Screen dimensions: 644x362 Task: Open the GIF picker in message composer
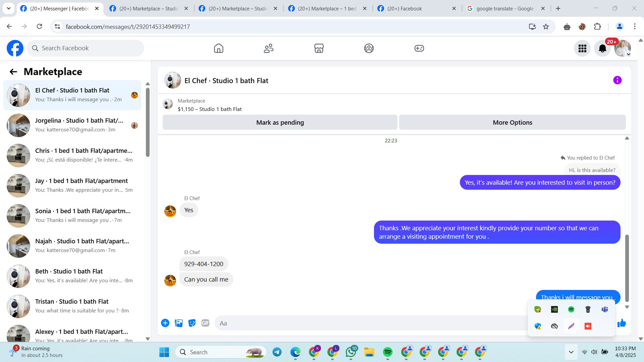205,323
